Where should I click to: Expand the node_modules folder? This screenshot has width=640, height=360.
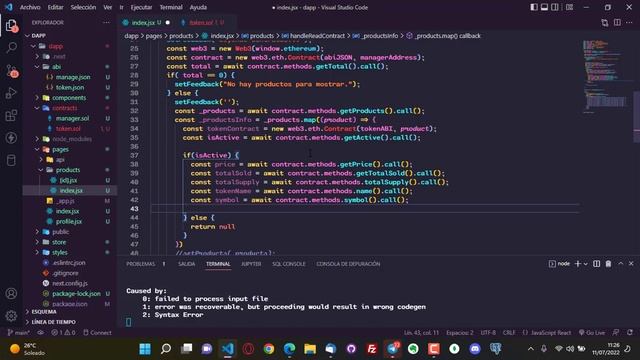[72, 139]
